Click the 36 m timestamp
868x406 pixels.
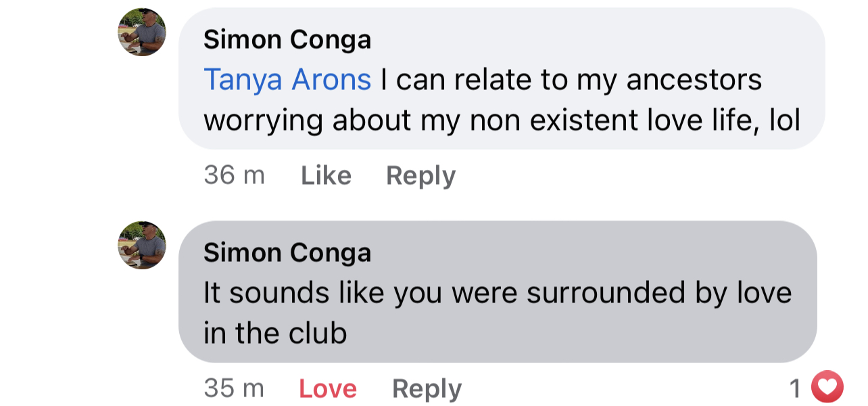click(x=234, y=176)
